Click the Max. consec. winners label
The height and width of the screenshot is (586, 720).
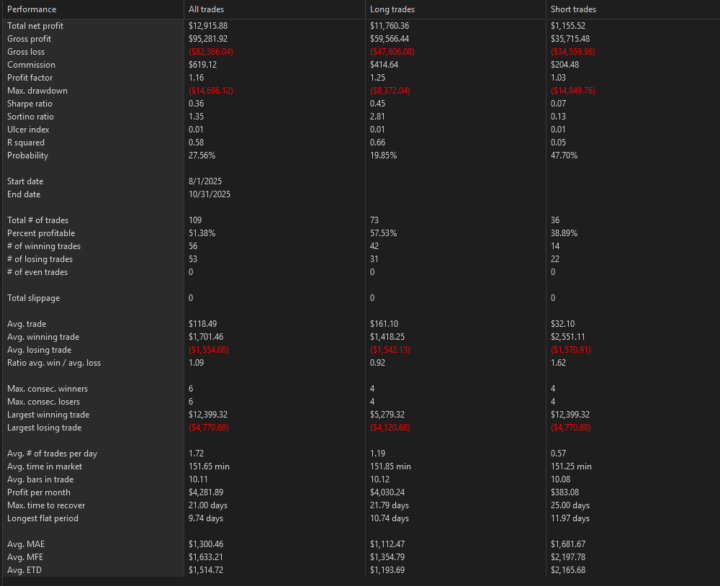[x=47, y=389]
